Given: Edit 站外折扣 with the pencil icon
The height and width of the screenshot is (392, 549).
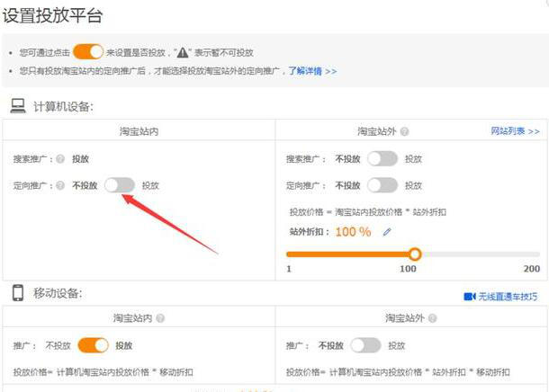Looking at the screenshot, I should [387, 232].
